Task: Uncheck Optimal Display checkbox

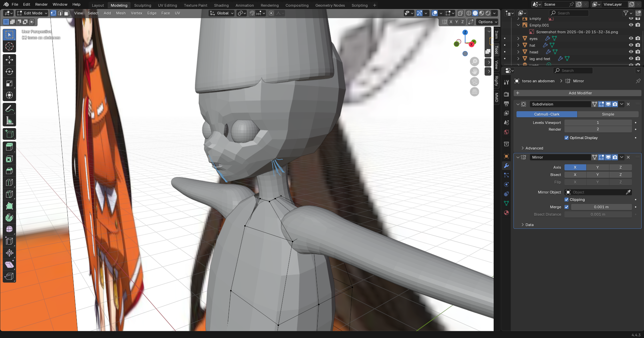Action: [566, 138]
